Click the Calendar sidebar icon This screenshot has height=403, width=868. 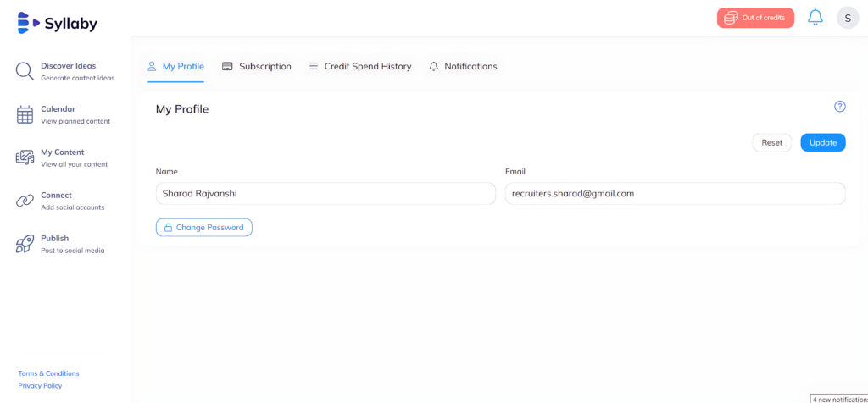pos(25,115)
